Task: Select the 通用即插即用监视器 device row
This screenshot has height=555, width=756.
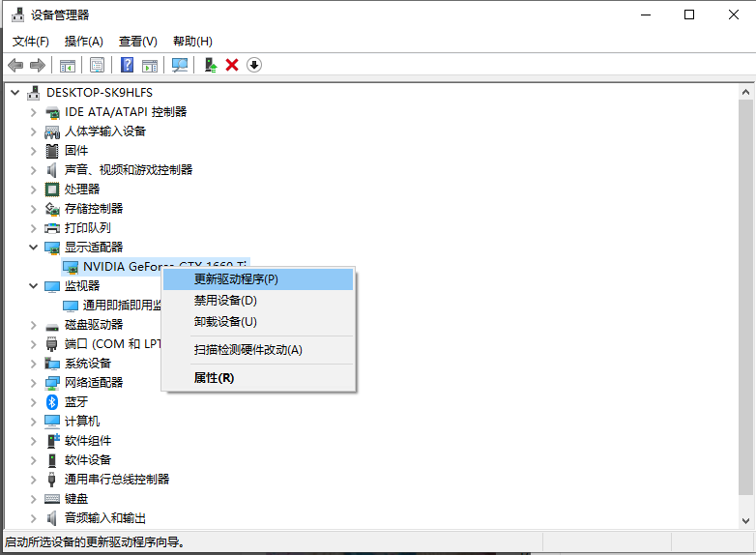Action: [122, 306]
